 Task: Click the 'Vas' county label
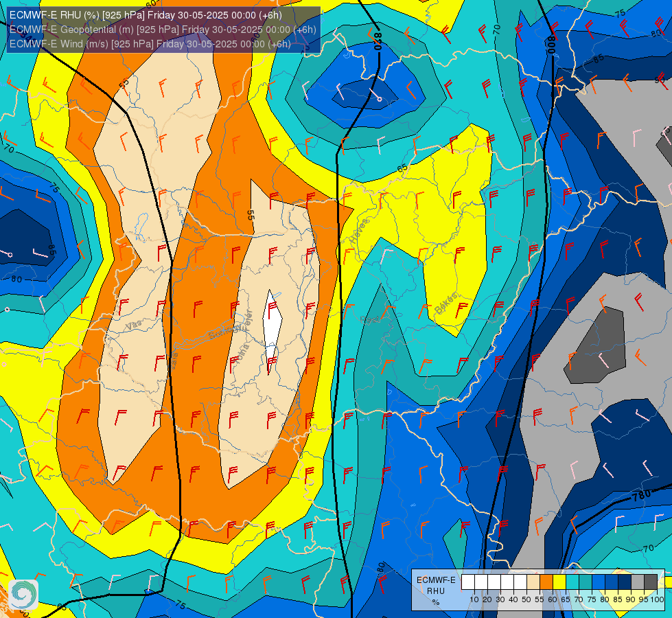pos(134,325)
